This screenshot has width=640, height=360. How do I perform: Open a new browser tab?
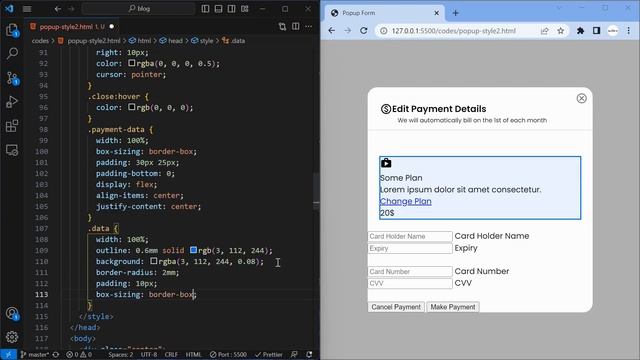(x=456, y=13)
